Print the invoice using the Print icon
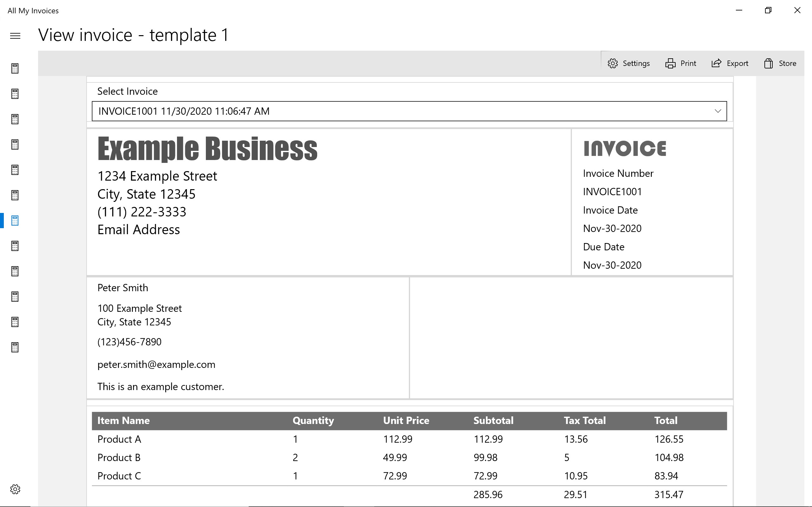This screenshot has height=507, width=812. point(671,63)
